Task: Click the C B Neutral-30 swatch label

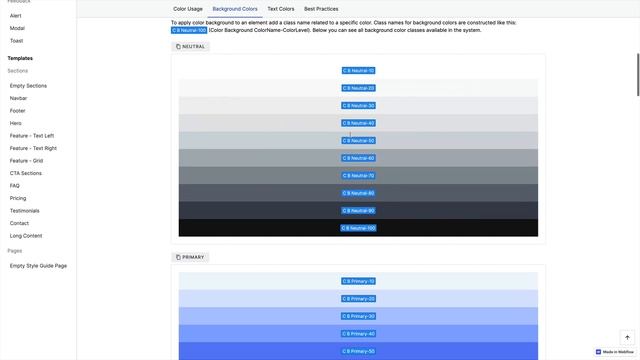Action: pyautogui.click(x=358, y=106)
